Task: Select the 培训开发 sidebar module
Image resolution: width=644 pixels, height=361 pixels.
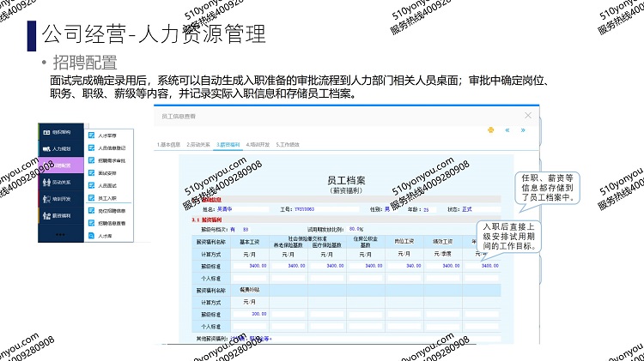Action: click(62, 199)
